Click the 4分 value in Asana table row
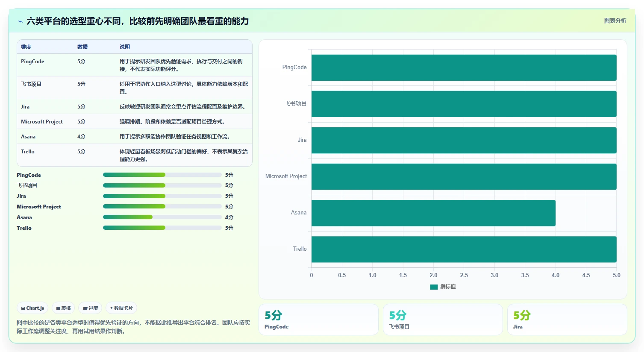The image size is (644, 352). (x=81, y=137)
